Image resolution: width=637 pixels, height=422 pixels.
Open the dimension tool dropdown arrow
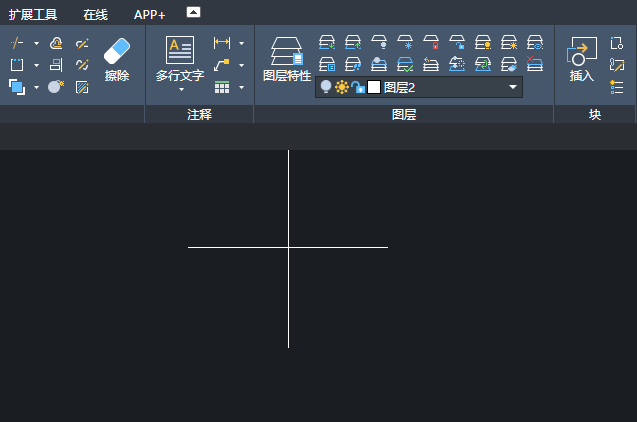[241, 43]
